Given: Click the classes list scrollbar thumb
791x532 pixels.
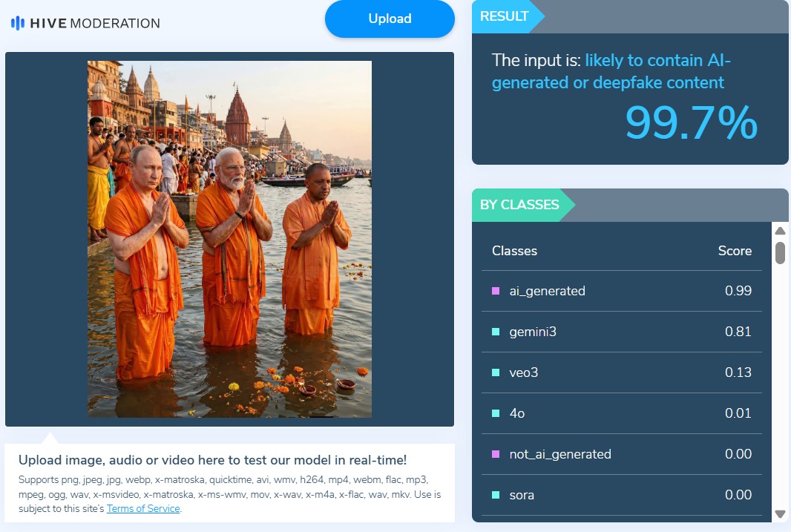Looking at the screenshot, I should (780, 252).
